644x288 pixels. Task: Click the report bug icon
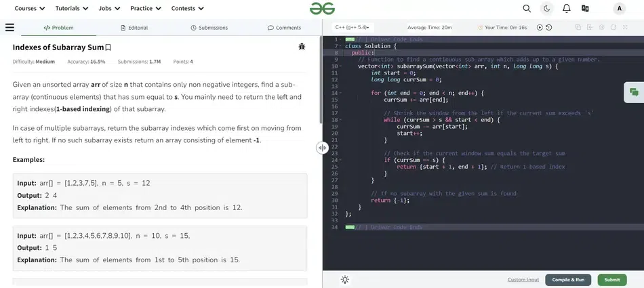point(302,47)
